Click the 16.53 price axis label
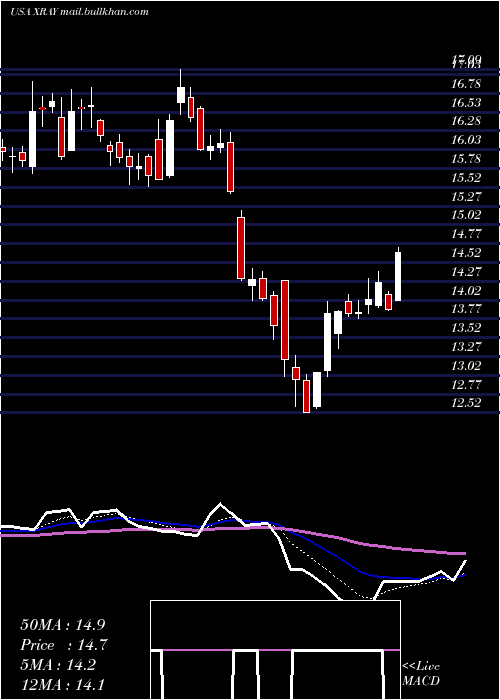 tap(466, 103)
